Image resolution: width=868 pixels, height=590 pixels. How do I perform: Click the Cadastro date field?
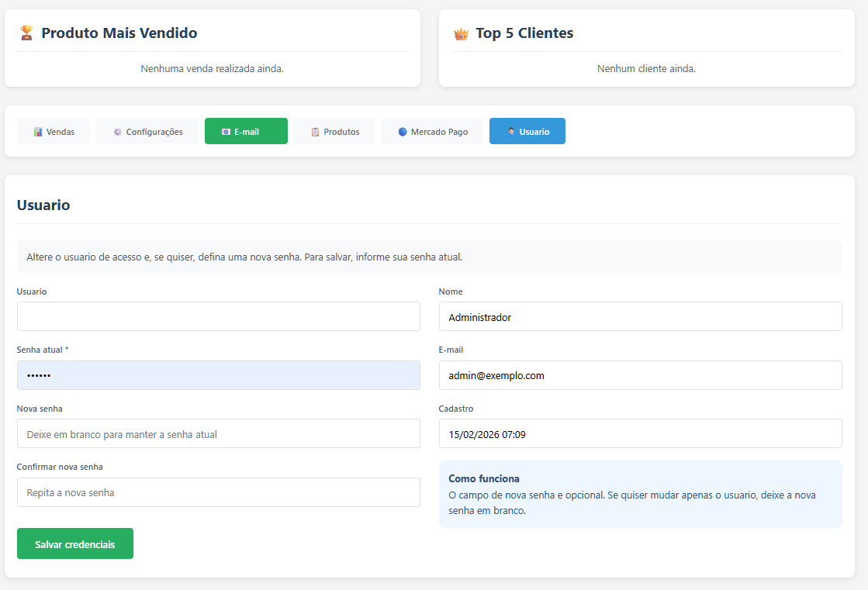coord(640,433)
